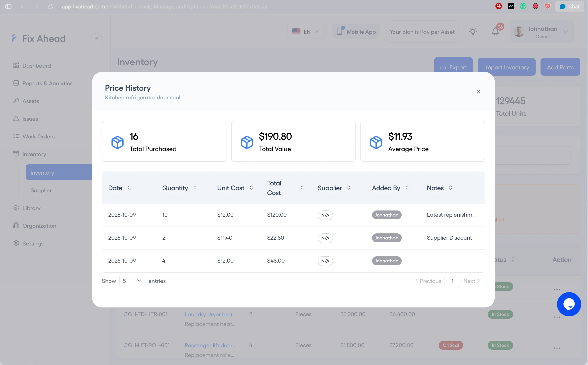This screenshot has height=365, width=588.
Task: Open Reports & Analytics in sidebar
Action: point(43,83)
